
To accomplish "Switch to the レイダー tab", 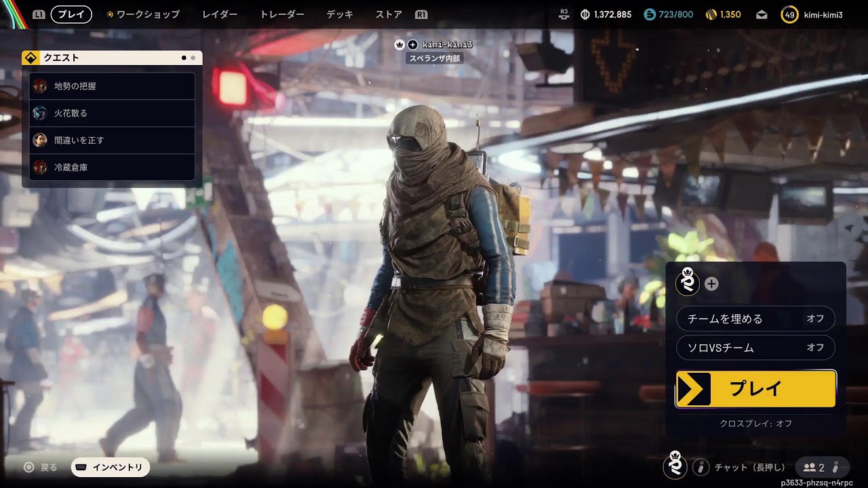I will 220,14.
